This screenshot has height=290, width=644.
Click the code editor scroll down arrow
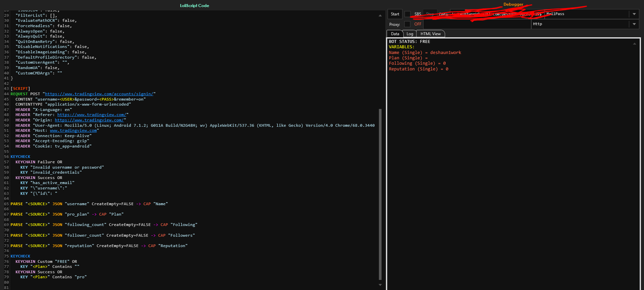pyautogui.click(x=380, y=285)
